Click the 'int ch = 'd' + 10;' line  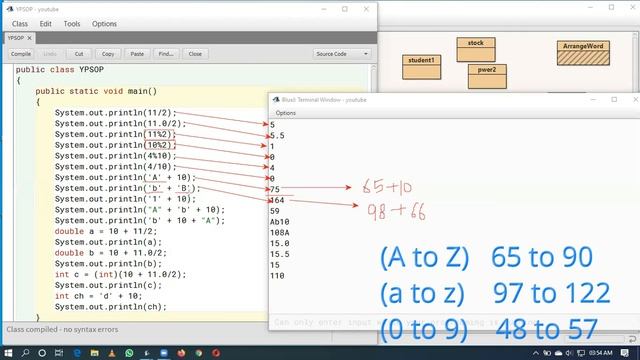click(x=98, y=296)
